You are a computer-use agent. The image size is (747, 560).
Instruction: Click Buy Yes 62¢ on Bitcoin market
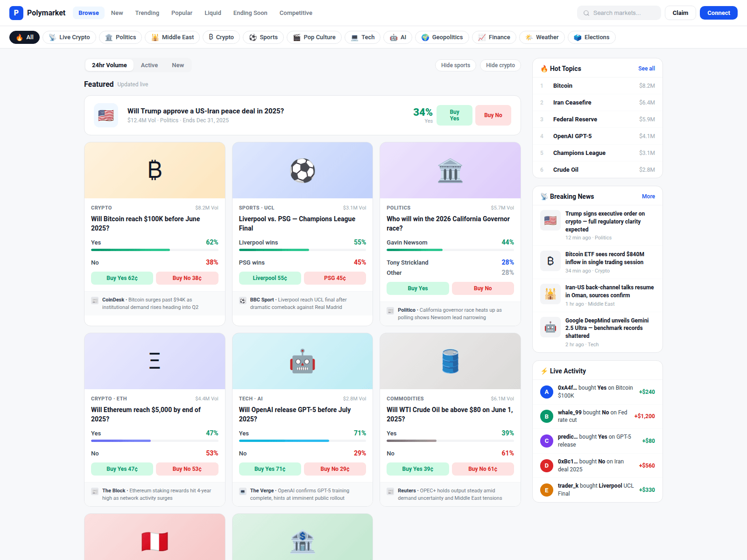click(x=122, y=278)
